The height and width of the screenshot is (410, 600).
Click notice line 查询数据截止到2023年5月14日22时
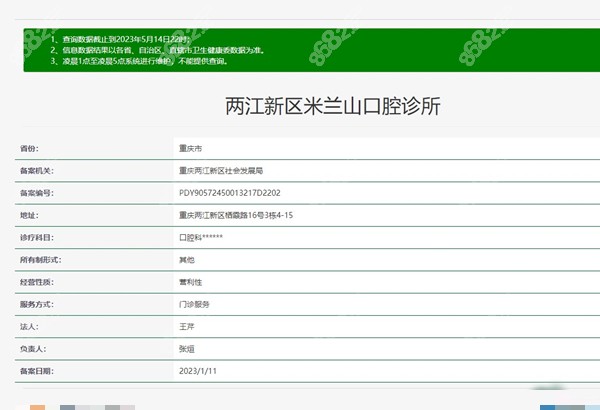point(120,39)
